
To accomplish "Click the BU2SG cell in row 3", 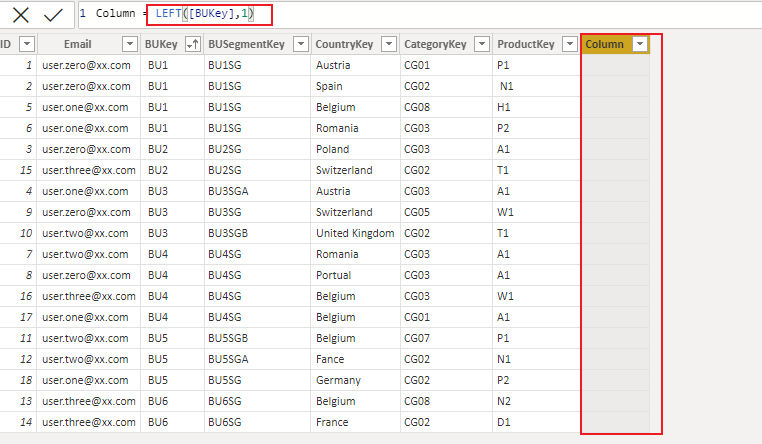I will pyautogui.click(x=257, y=149).
